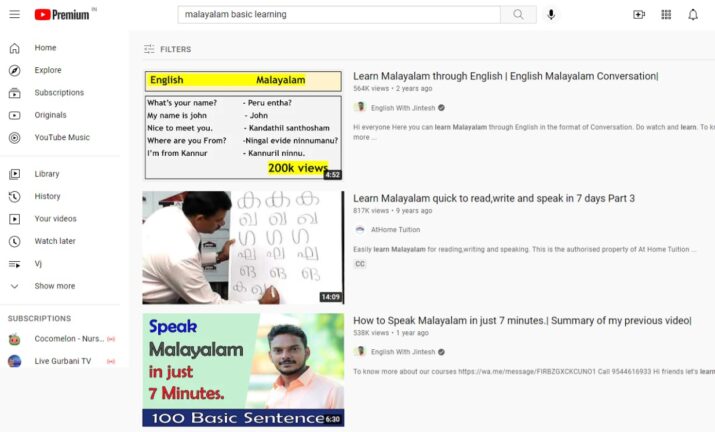Open the FILTERS options

167,49
